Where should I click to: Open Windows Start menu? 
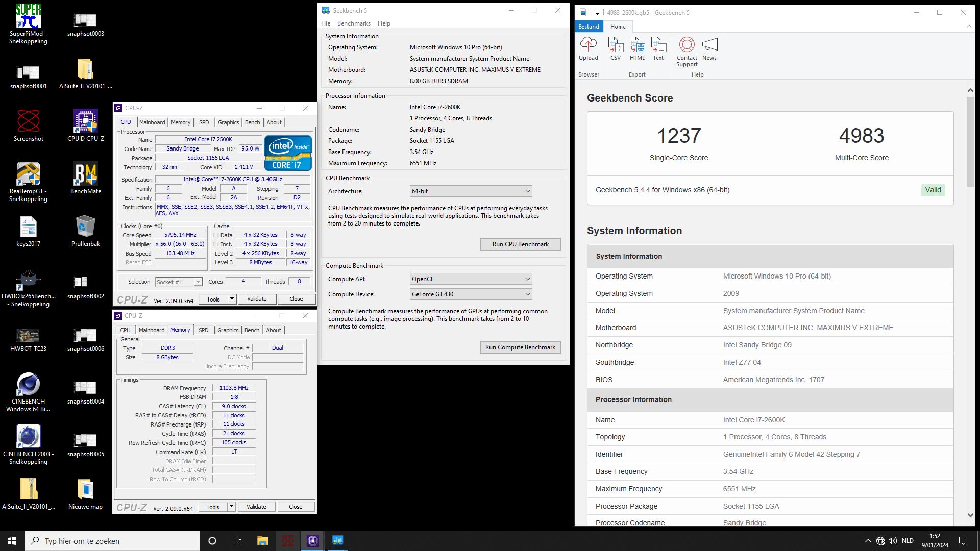point(12,541)
